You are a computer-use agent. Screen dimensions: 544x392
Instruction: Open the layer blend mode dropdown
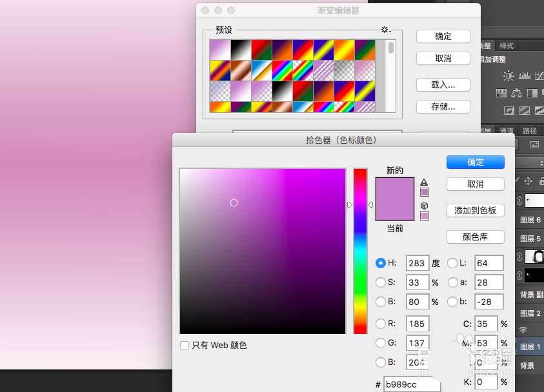[530, 163]
